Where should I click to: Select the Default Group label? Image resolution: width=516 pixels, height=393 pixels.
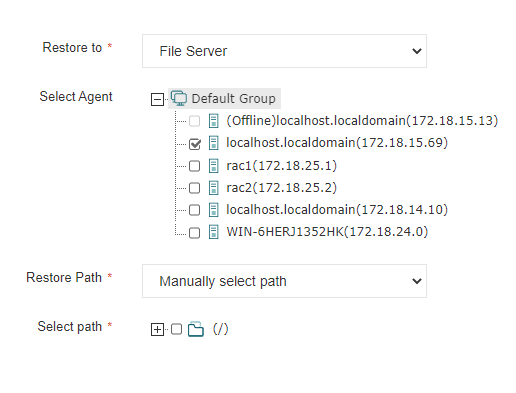pyautogui.click(x=233, y=99)
